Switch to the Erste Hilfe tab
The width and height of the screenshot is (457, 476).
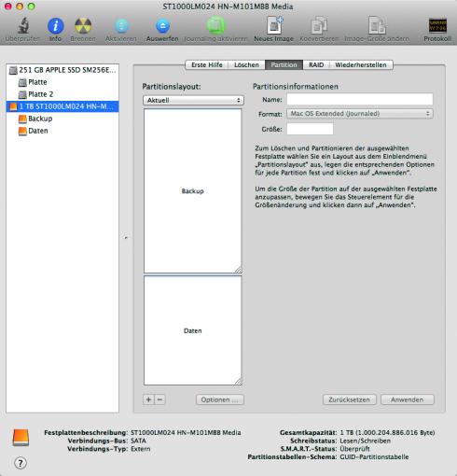[x=207, y=64]
